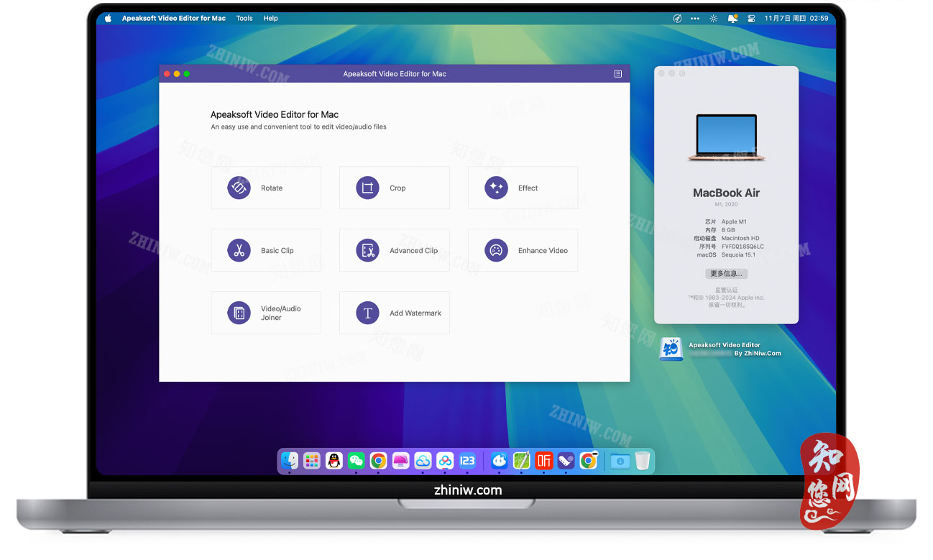
Task: Click the 更多信息... button in the MacBook Air window
Action: (726, 274)
